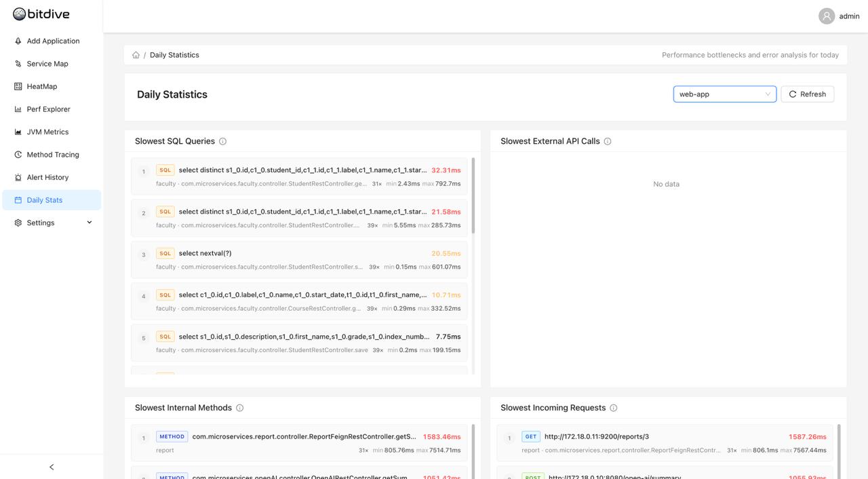Click the GET badge on the reports/3 request

(x=531, y=436)
